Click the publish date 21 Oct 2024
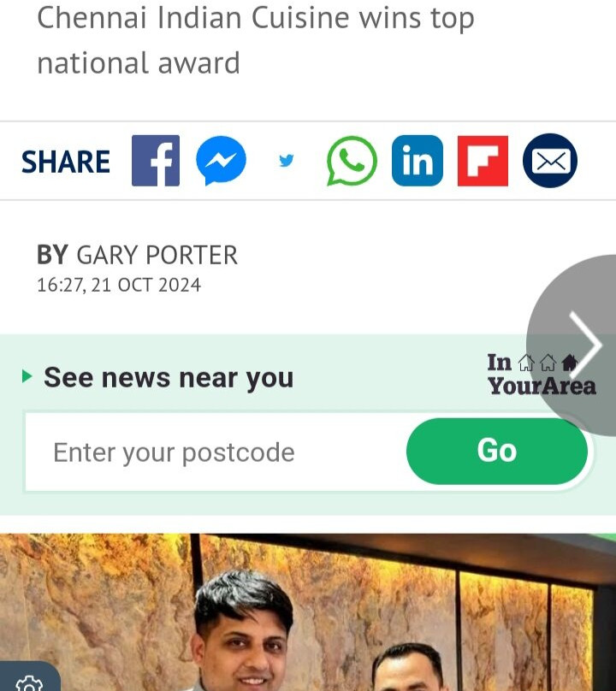Screen dimensions: 616x691 tap(146, 285)
